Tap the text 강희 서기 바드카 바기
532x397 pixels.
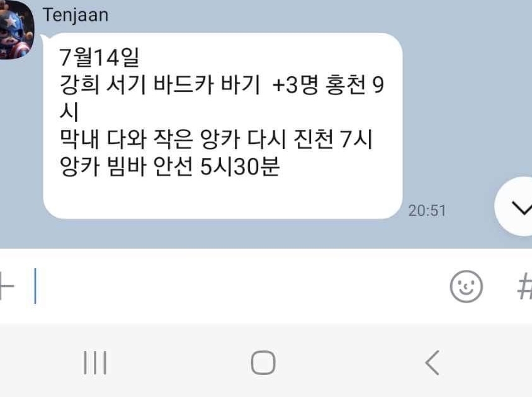pos(159,84)
